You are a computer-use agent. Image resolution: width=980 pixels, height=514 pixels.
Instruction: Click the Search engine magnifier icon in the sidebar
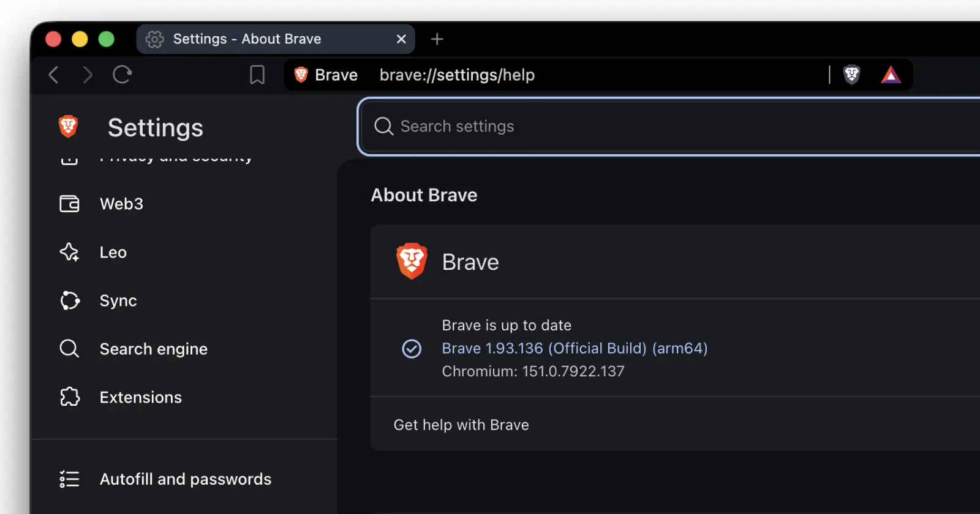pyautogui.click(x=69, y=349)
